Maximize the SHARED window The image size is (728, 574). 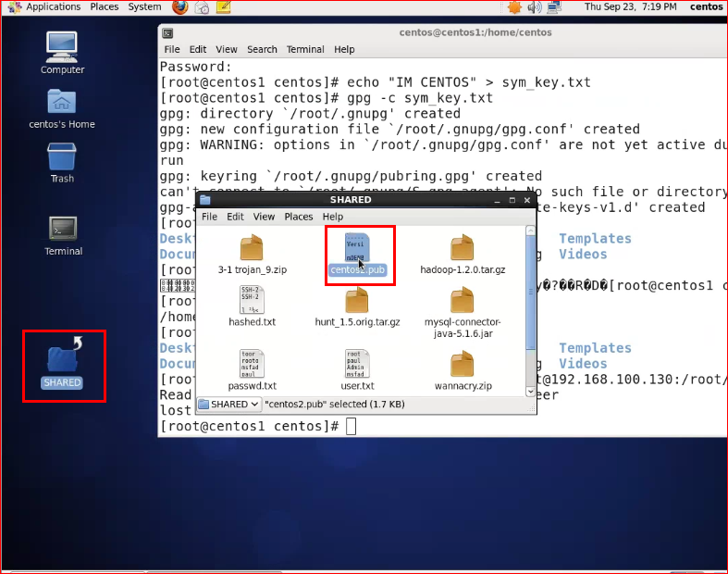tap(512, 200)
